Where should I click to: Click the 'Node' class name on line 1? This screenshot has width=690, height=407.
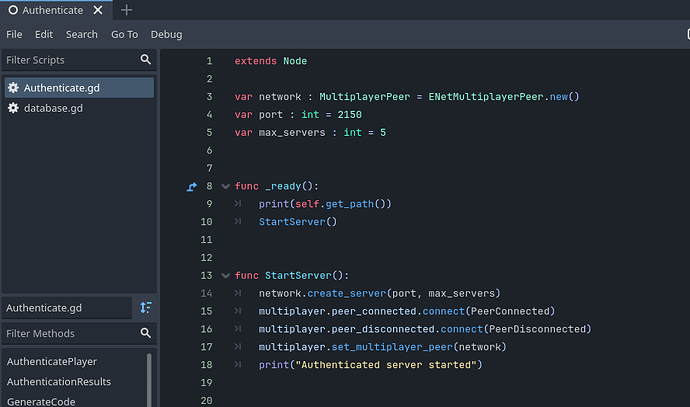click(x=295, y=61)
